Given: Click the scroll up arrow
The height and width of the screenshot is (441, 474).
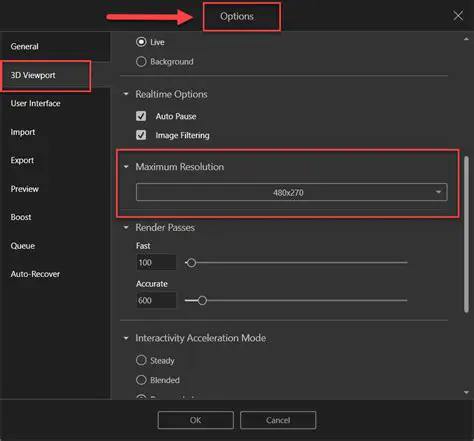Looking at the screenshot, I should (466, 39).
